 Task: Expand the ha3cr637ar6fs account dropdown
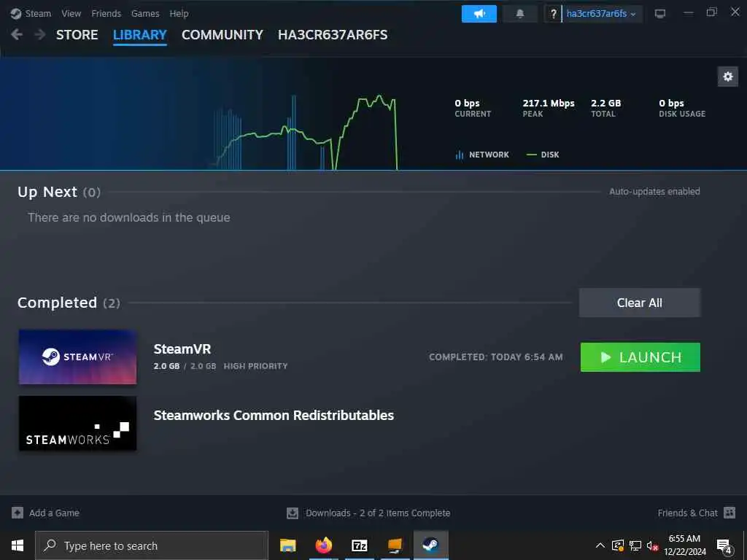tap(602, 14)
